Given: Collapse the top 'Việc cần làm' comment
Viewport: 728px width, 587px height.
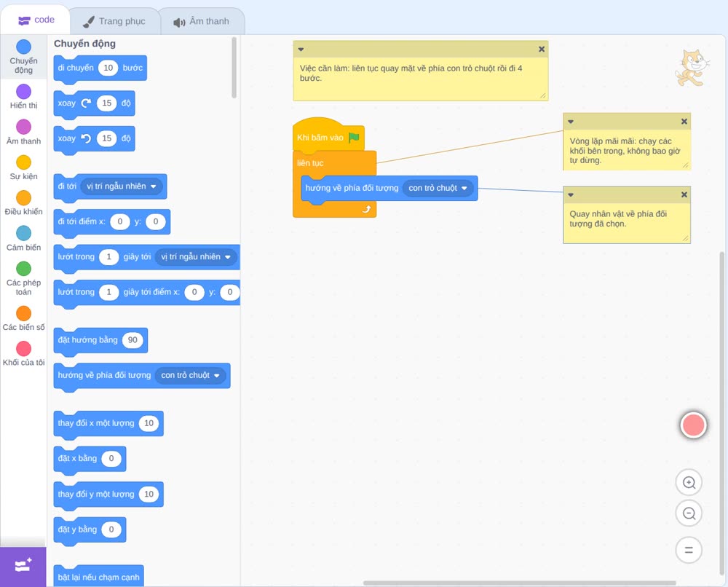Looking at the screenshot, I should pos(301,50).
